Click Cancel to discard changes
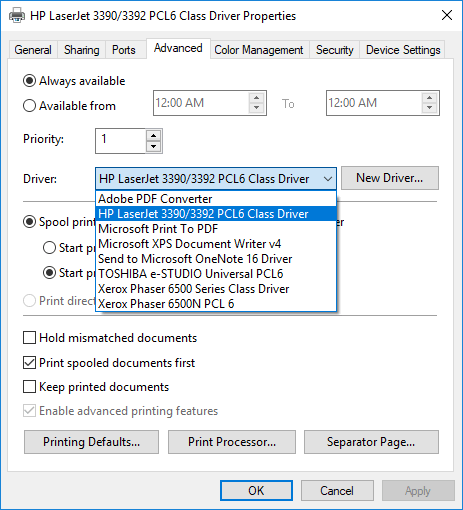 click(337, 491)
